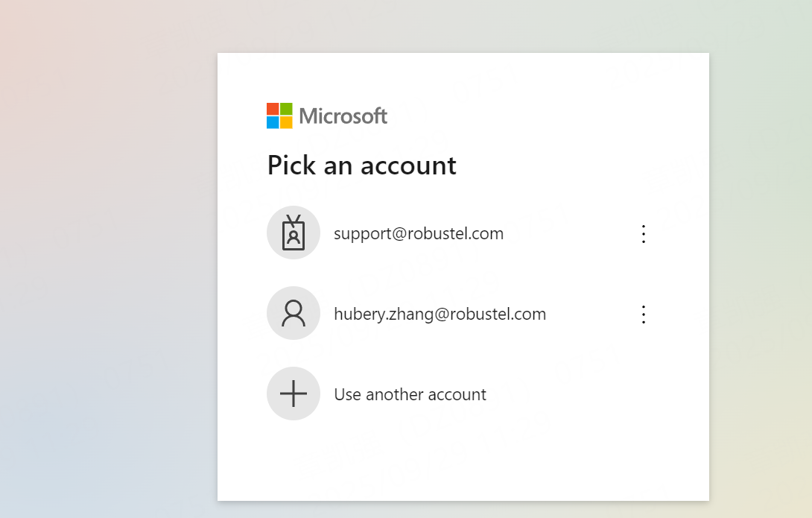Select "Use another account" text

pyautogui.click(x=410, y=394)
